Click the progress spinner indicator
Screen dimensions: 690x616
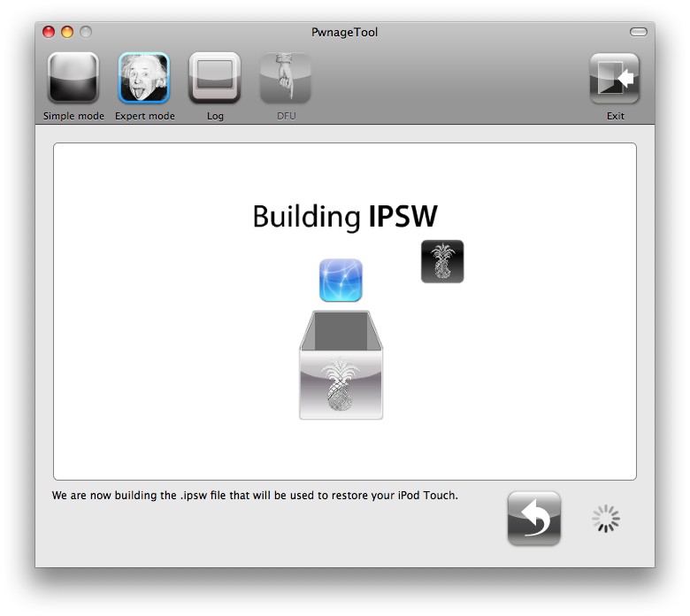pos(606,519)
